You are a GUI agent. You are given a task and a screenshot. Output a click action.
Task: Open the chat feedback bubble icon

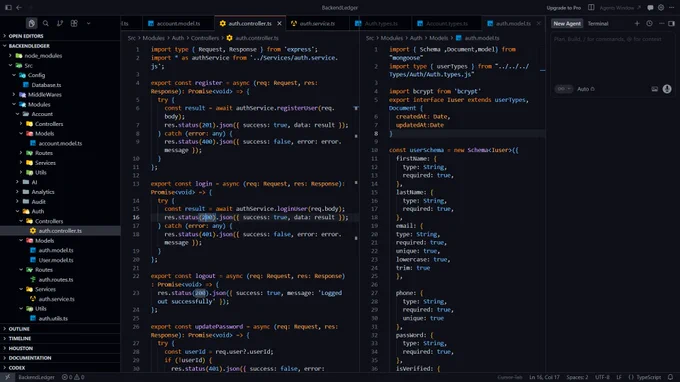click(x=650, y=8)
